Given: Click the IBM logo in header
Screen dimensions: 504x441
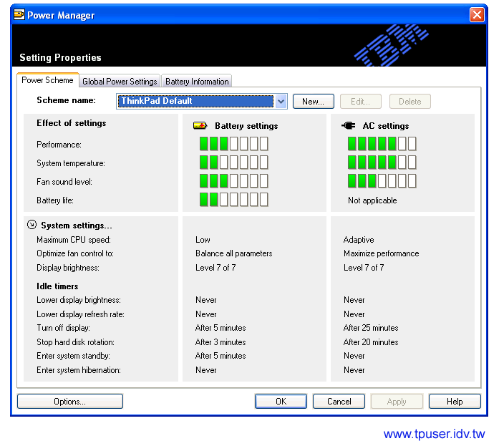Looking at the screenshot, I should (392, 47).
